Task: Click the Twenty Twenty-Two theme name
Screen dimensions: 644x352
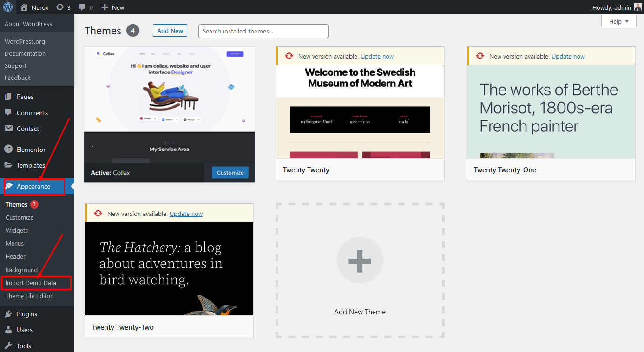Action: pyautogui.click(x=123, y=327)
